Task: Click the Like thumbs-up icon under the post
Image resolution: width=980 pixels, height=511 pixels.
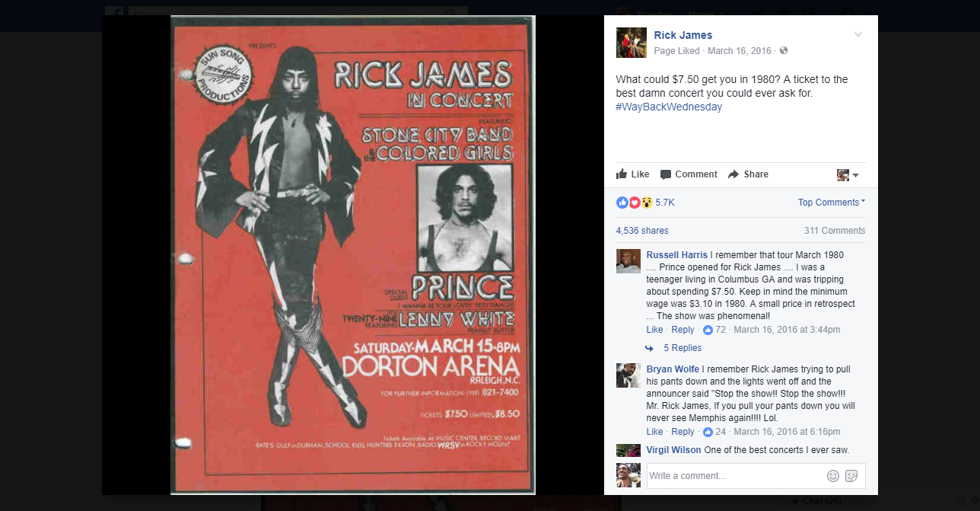Action: 622,174
